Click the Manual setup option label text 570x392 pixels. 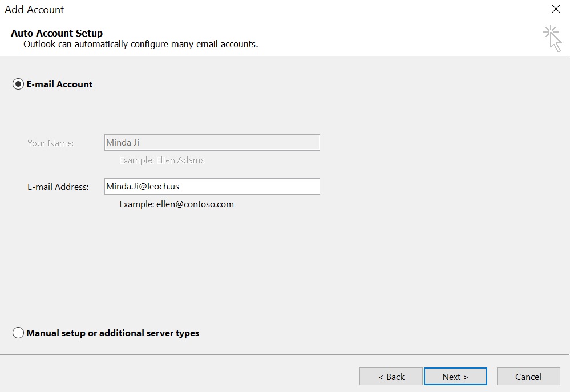113,333
